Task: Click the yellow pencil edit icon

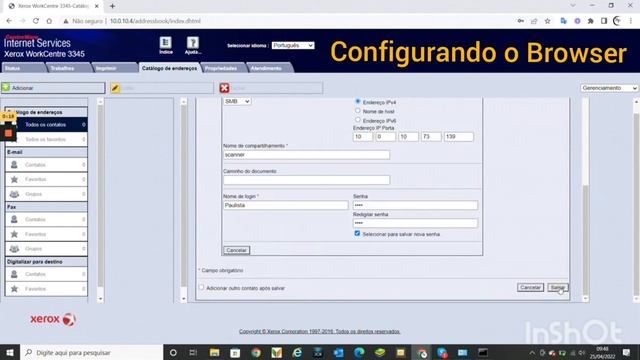Action: 116,88
